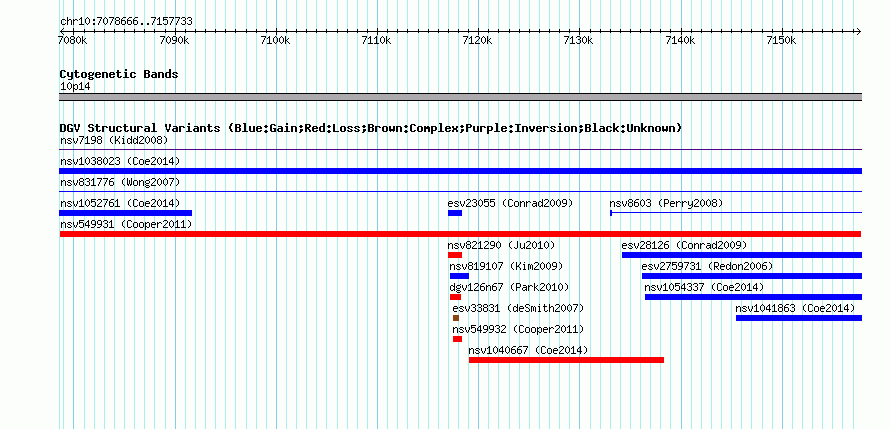
Task: Click the nsv1052761 (Coe2014) label
Action: 120,203
